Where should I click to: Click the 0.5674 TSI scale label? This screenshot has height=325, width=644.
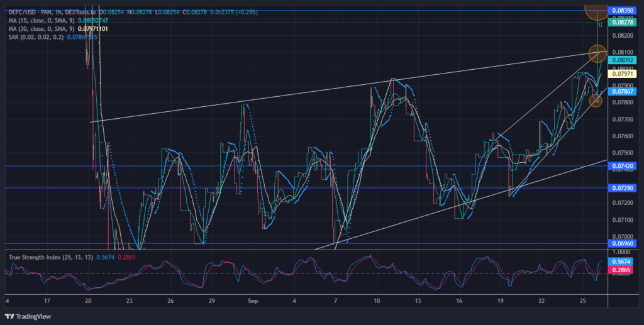click(622, 262)
